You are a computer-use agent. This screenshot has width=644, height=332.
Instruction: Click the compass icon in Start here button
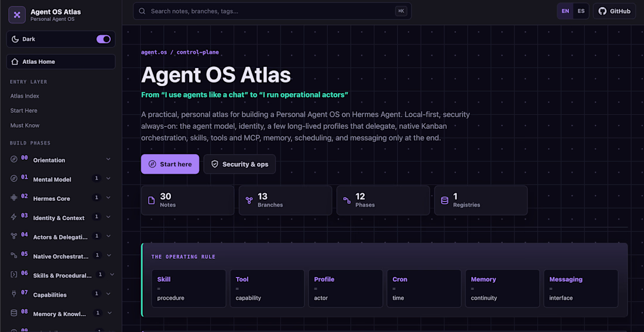(x=152, y=164)
